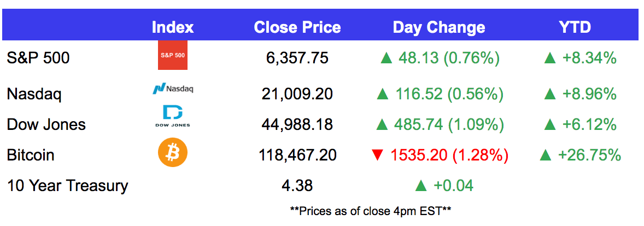Viewport: 644px width, 226px height.
Task: Click the red S&P 500 logo icon
Action: pyautogui.click(x=173, y=55)
